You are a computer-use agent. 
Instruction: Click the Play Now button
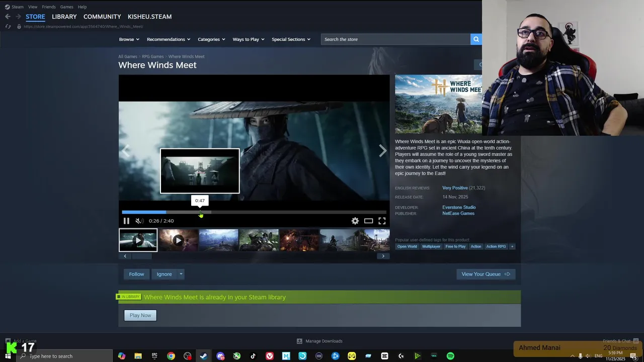point(140,315)
